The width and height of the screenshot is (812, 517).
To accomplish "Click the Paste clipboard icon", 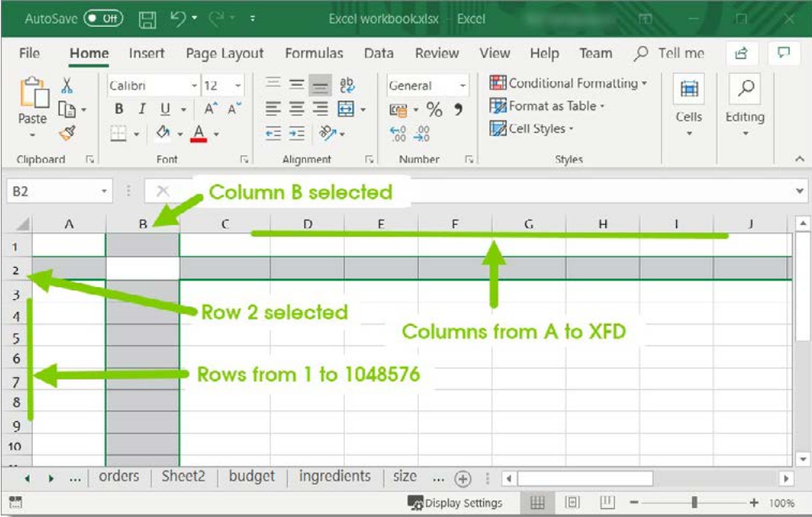I will click(x=35, y=92).
